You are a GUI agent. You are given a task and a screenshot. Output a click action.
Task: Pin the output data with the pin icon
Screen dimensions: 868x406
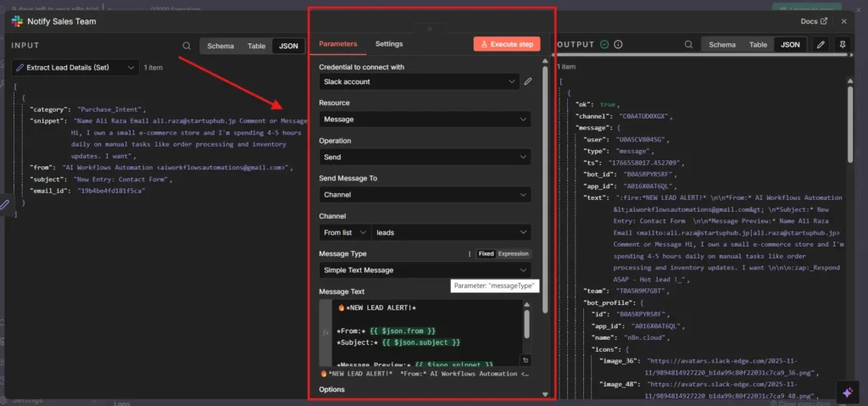pyautogui.click(x=843, y=45)
